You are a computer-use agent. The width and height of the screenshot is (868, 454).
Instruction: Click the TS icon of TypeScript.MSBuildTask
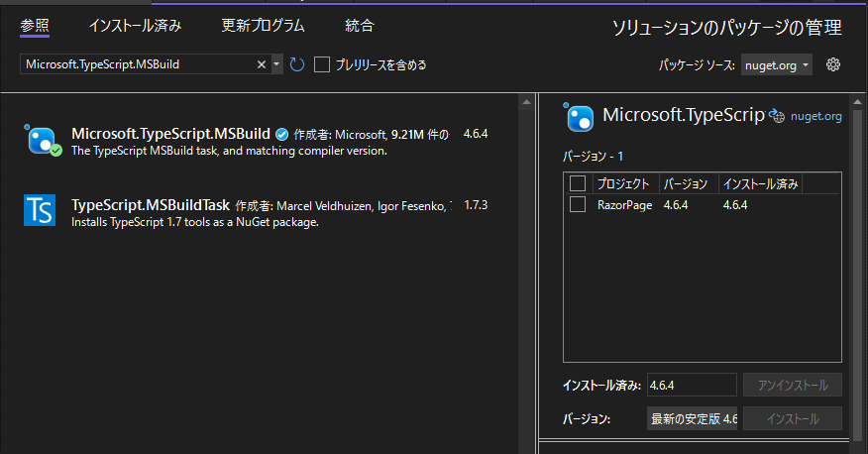(40, 210)
